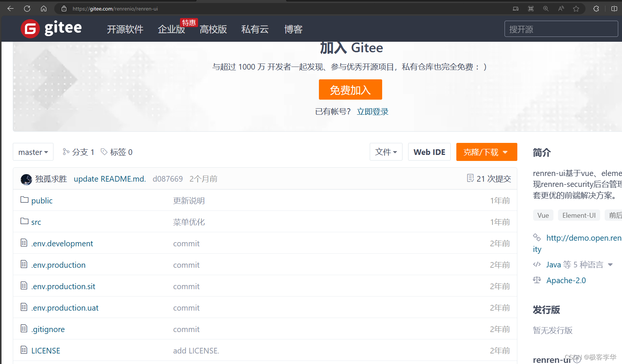Bookmark this page with the star icon
622x364 pixels.
click(x=576, y=9)
